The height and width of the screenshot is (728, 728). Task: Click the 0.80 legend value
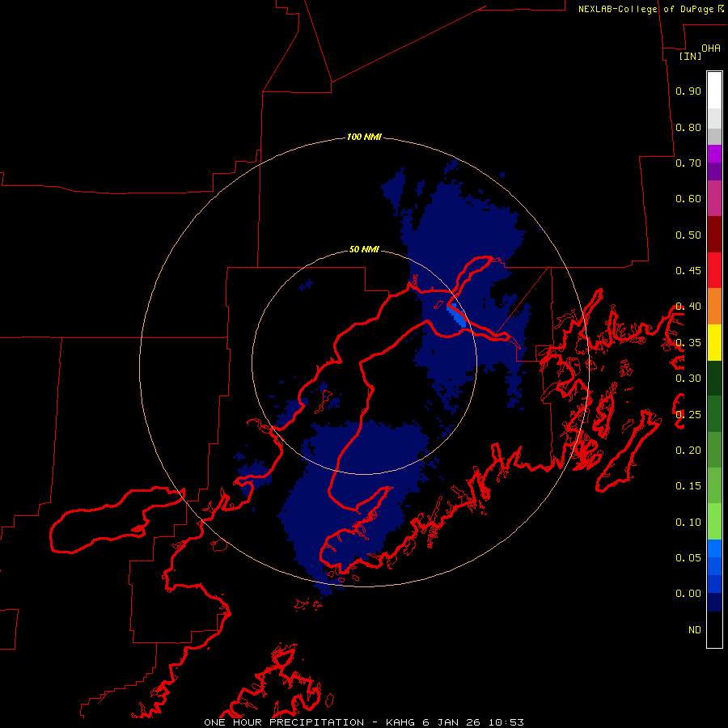(x=688, y=127)
